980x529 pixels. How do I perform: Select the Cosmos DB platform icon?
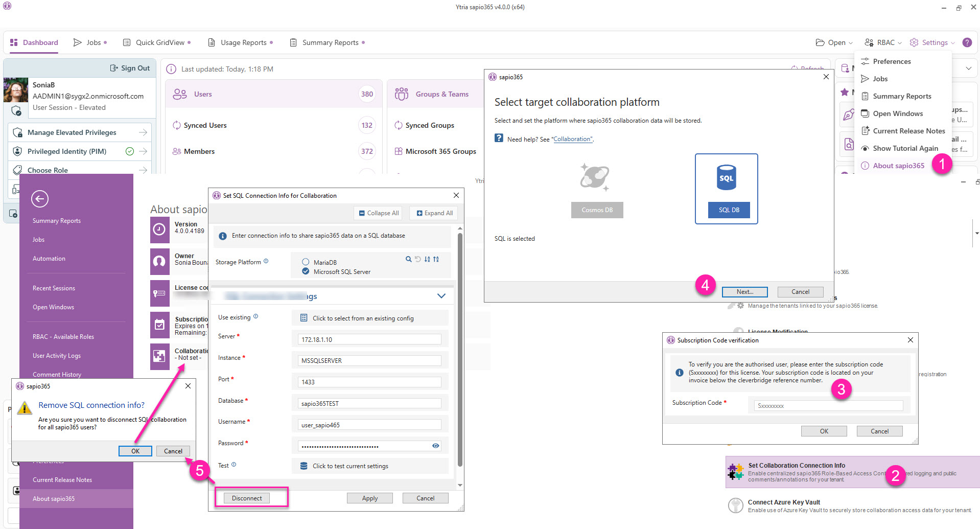[x=595, y=177]
